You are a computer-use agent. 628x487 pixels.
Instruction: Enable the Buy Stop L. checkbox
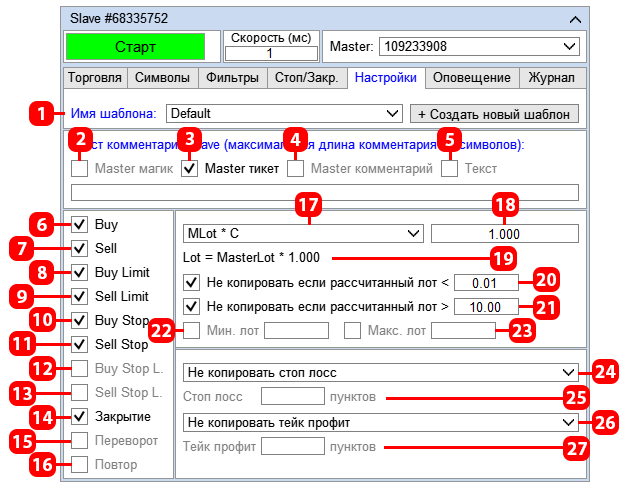tap(79, 369)
